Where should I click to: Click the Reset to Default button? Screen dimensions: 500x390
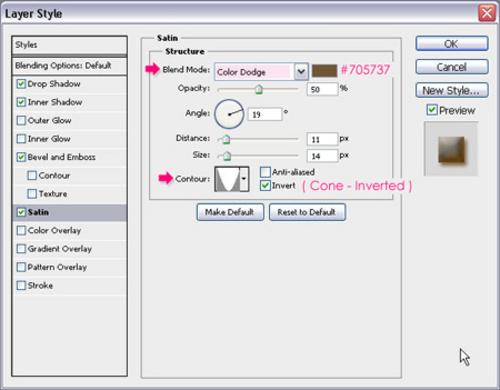(307, 212)
